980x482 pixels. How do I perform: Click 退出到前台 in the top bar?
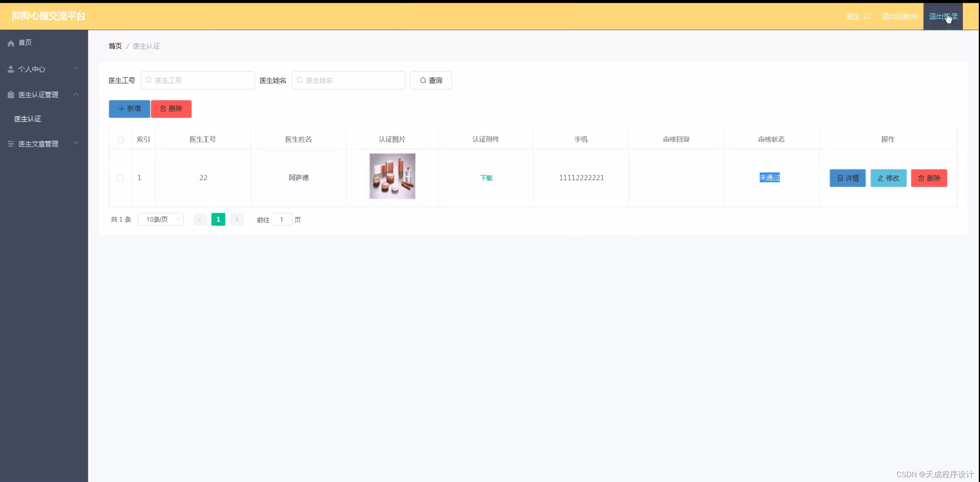tap(899, 17)
